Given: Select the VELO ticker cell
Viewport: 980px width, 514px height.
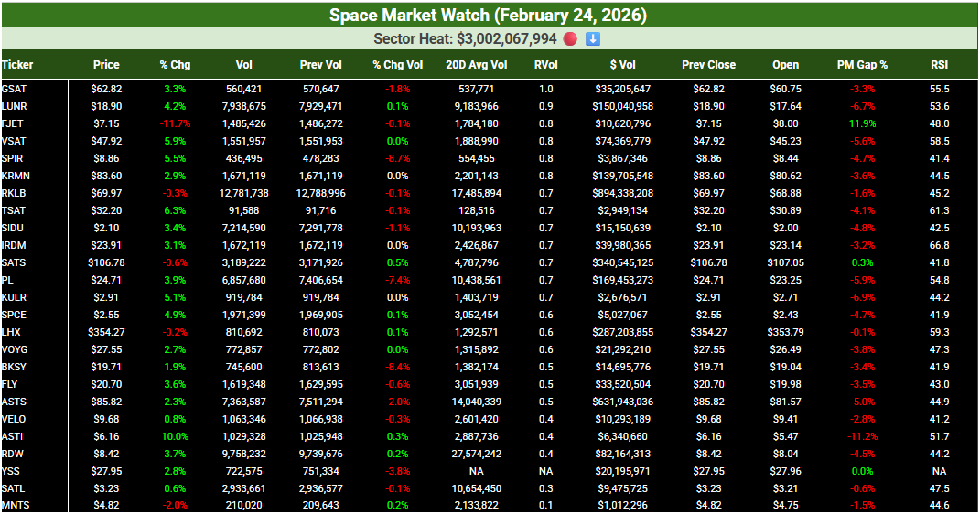Looking at the screenshot, I should coord(14,419).
